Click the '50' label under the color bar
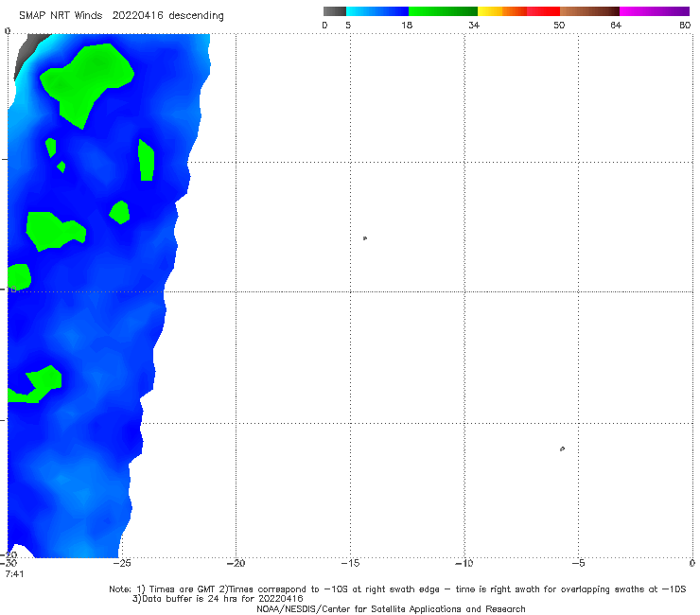 point(559,26)
